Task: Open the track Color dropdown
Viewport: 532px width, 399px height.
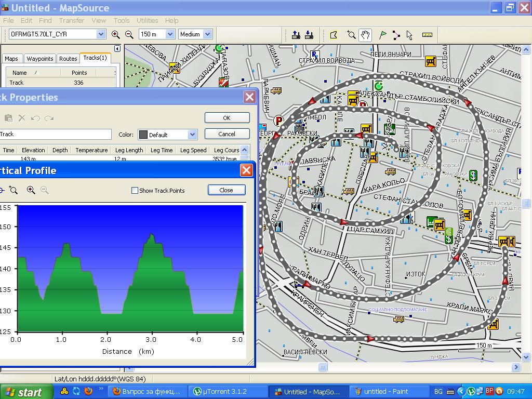Action: (192, 135)
